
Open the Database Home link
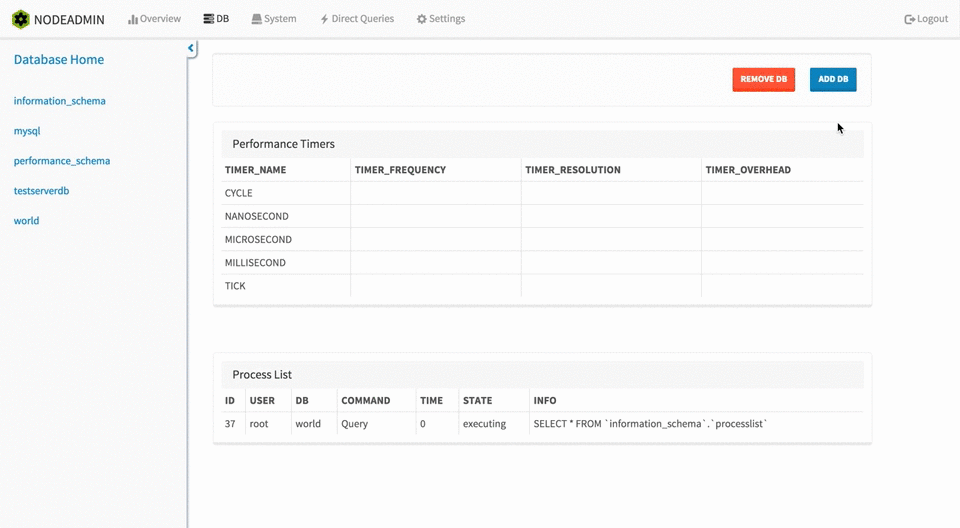tap(59, 60)
